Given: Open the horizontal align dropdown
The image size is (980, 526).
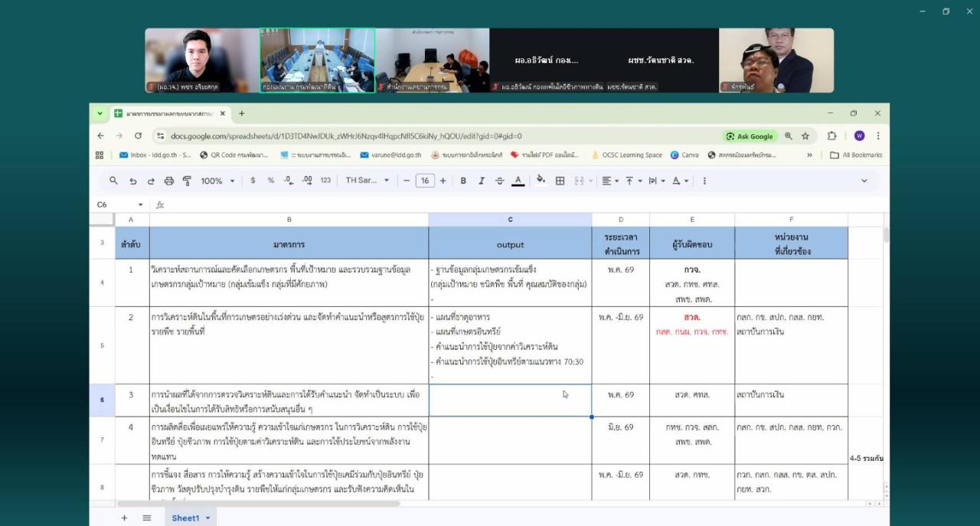Looking at the screenshot, I should (x=609, y=181).
